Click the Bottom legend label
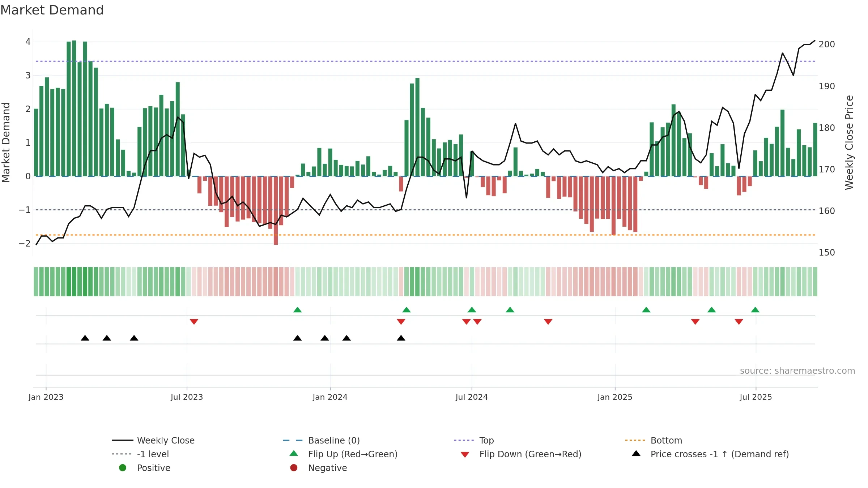 click(x=666, y=441)
